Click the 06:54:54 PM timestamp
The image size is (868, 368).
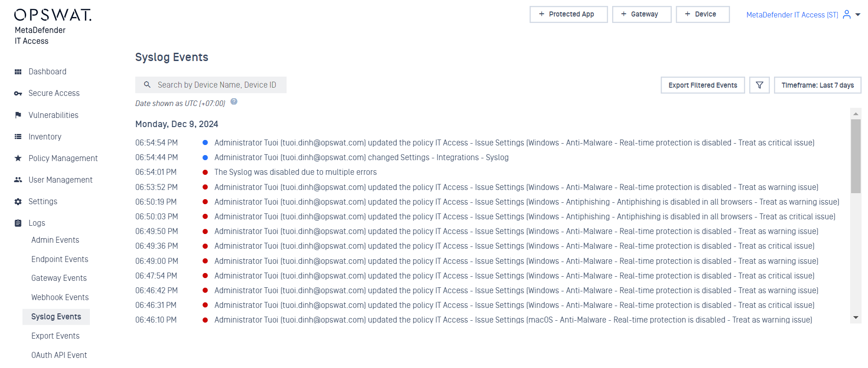156,143
